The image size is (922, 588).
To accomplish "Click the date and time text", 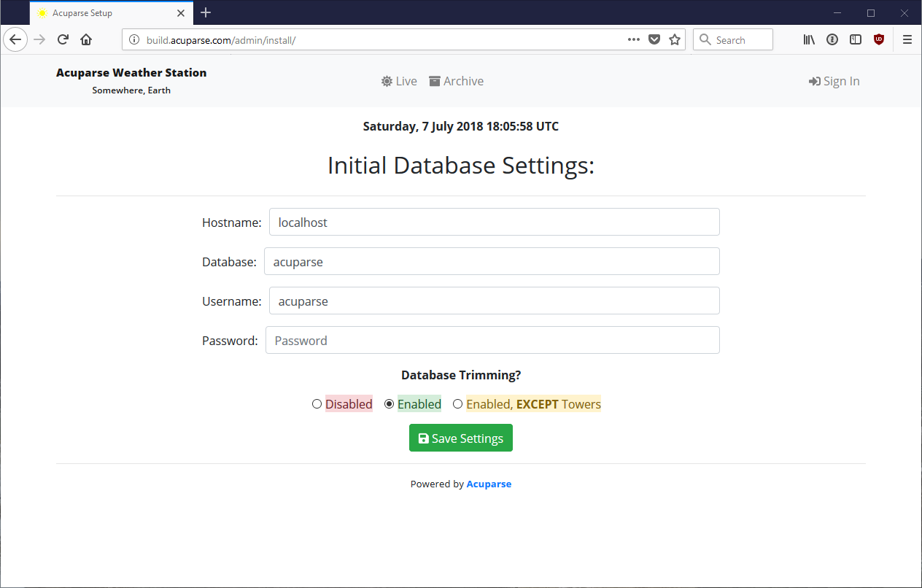I will pos(461,126).
